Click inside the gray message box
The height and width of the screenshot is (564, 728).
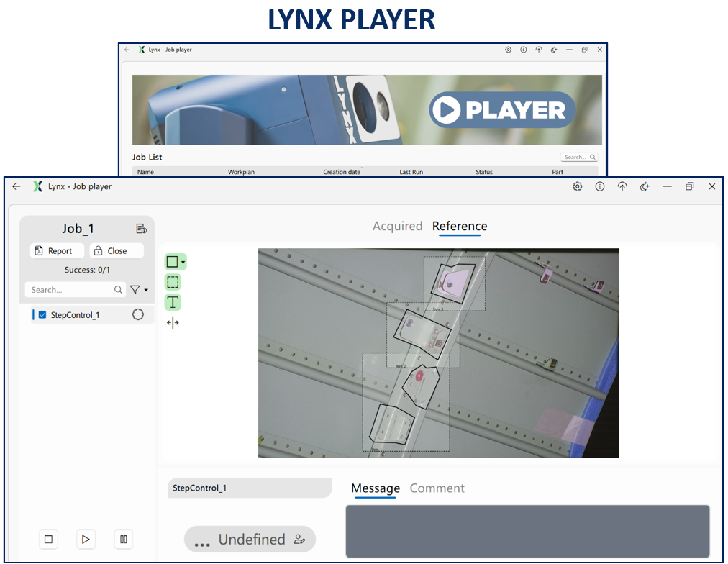527,531
